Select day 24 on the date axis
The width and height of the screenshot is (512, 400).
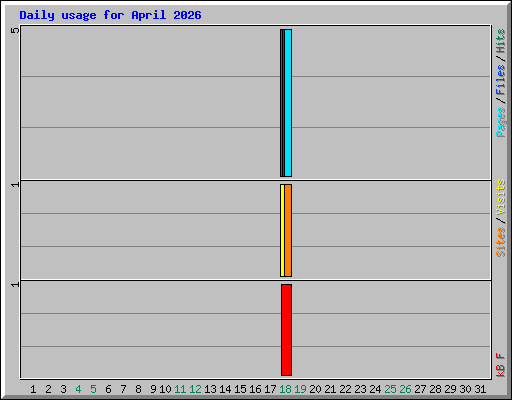375,389
